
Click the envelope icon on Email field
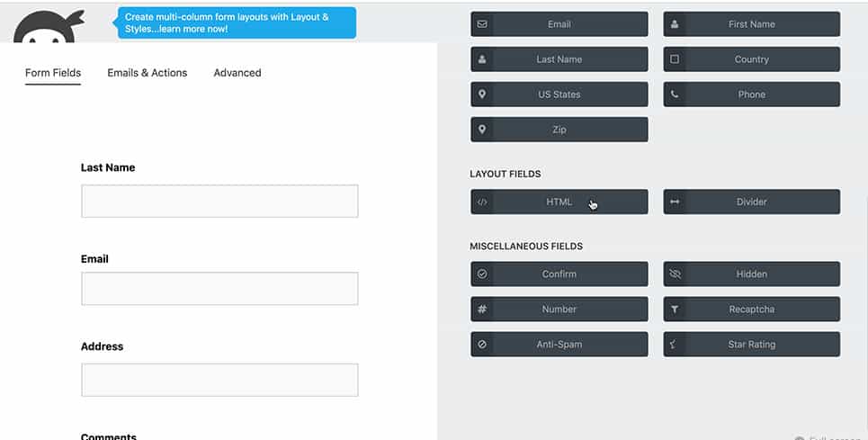point(482,24)
